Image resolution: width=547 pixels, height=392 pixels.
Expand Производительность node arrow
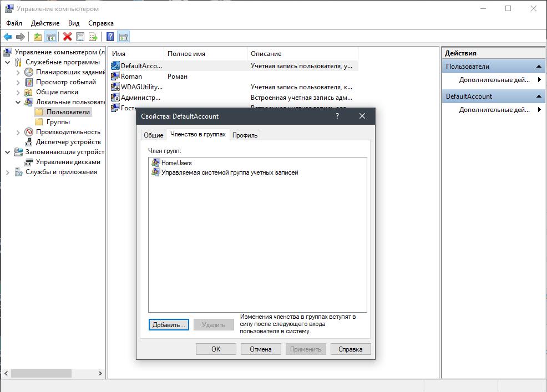18,133
